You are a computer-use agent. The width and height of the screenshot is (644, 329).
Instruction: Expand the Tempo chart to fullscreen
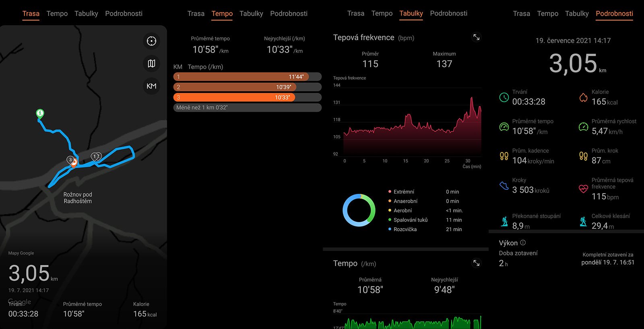[x=476, y=263]
